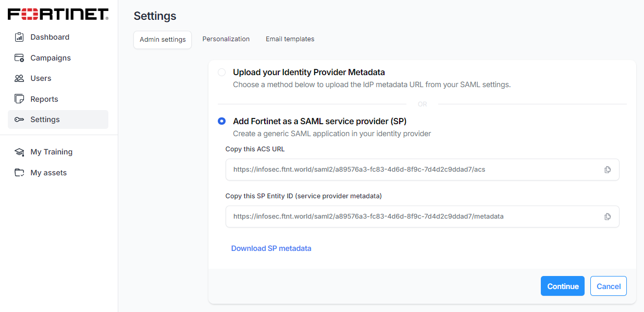
Task: Click the My Training graduation cap icon
Action: click(19, 152)
